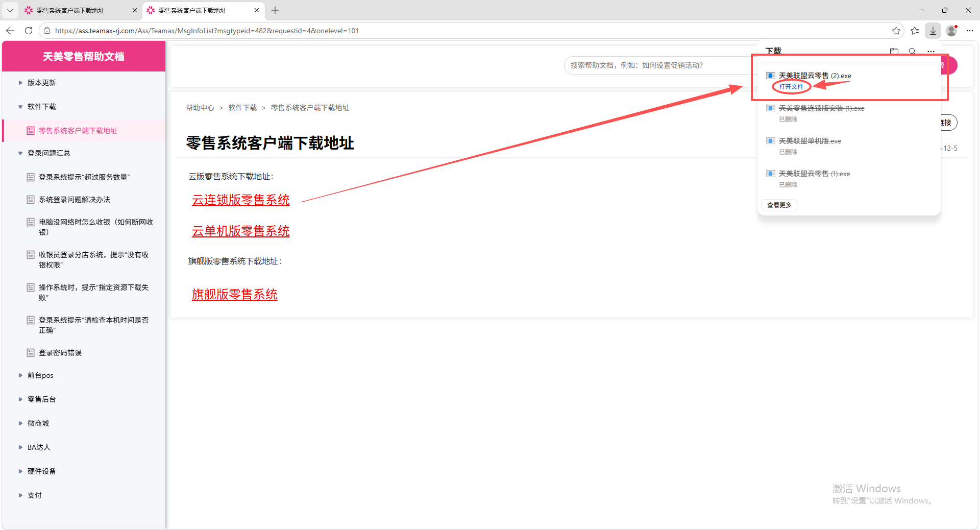Click the 天美零售帮助文档 header title
Screen dimensions: 980x530
pyautogui.click(x=84, y=57)
